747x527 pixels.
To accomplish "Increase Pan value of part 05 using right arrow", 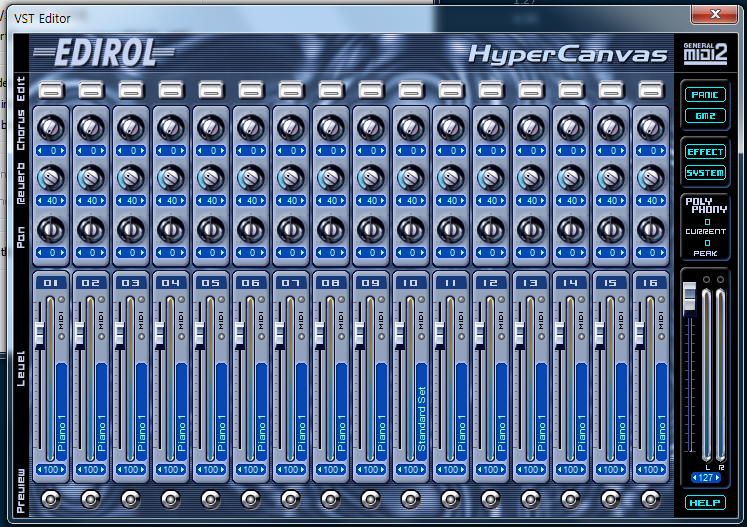I will click(222, 253).
